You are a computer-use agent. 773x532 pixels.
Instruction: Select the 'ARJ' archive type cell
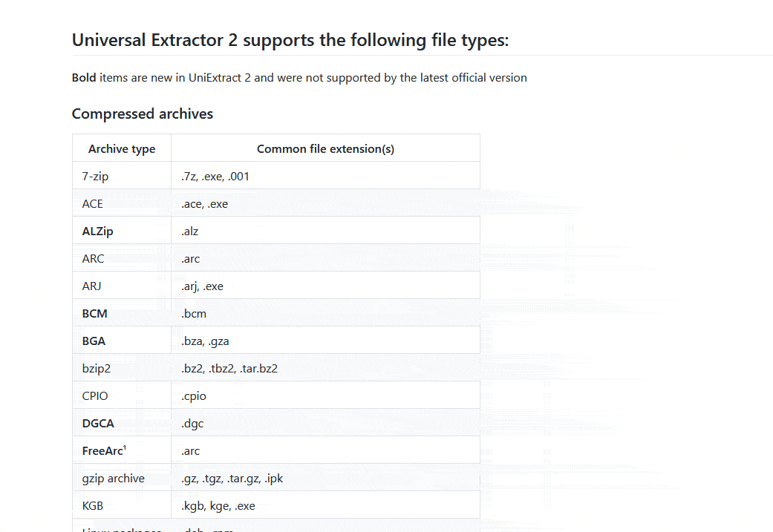122,286
